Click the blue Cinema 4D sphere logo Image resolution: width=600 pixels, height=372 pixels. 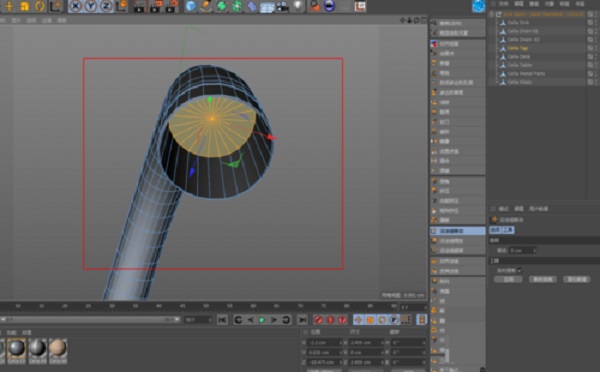(478, 6)
